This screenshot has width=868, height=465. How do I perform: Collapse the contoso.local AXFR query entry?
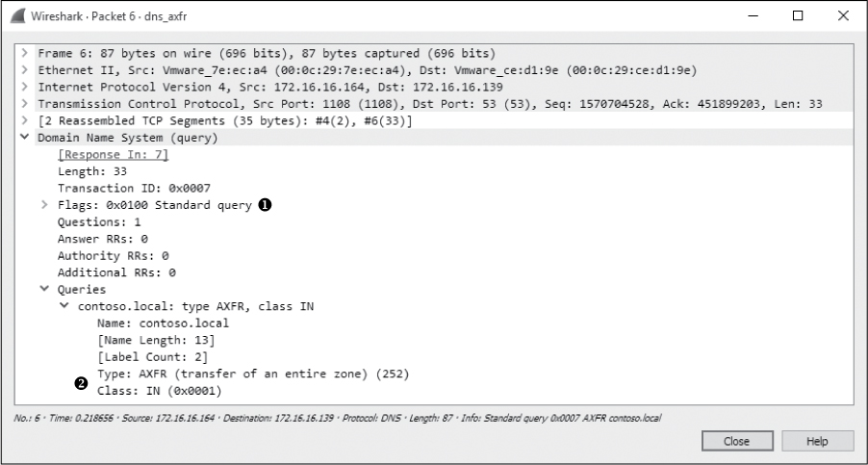pos(64,306)
